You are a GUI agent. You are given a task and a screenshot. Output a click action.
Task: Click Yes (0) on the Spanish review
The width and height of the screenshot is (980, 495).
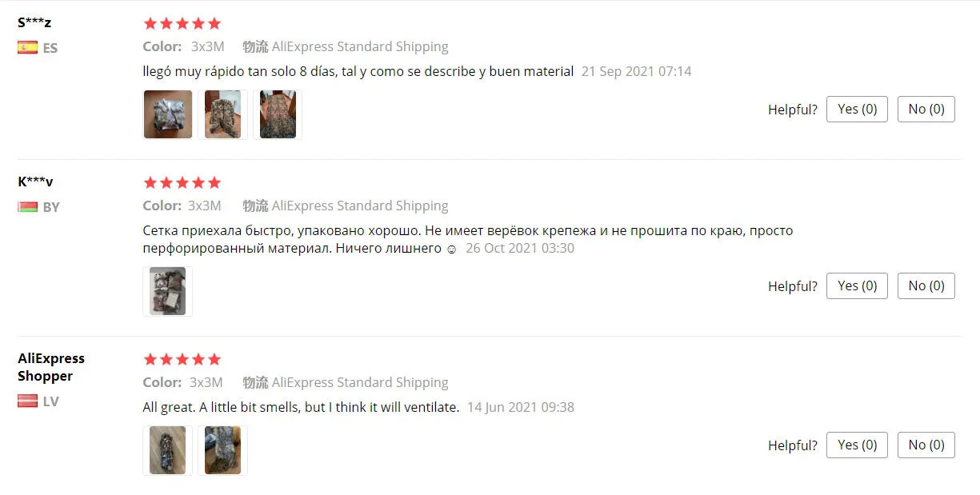click(857, 109)
